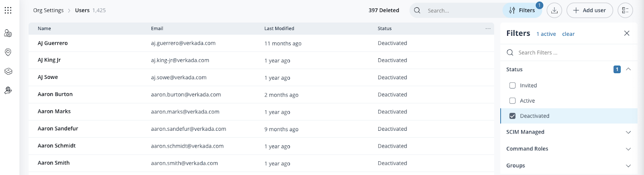
Task: Open the list view options icon
Action: pos(625,10)
